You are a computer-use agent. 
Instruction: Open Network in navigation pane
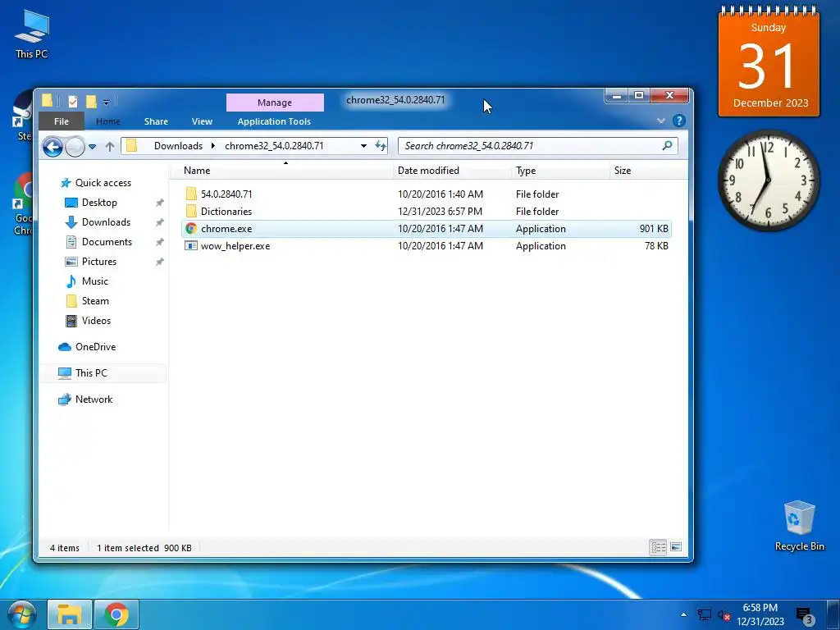click(x=94, y=399)
